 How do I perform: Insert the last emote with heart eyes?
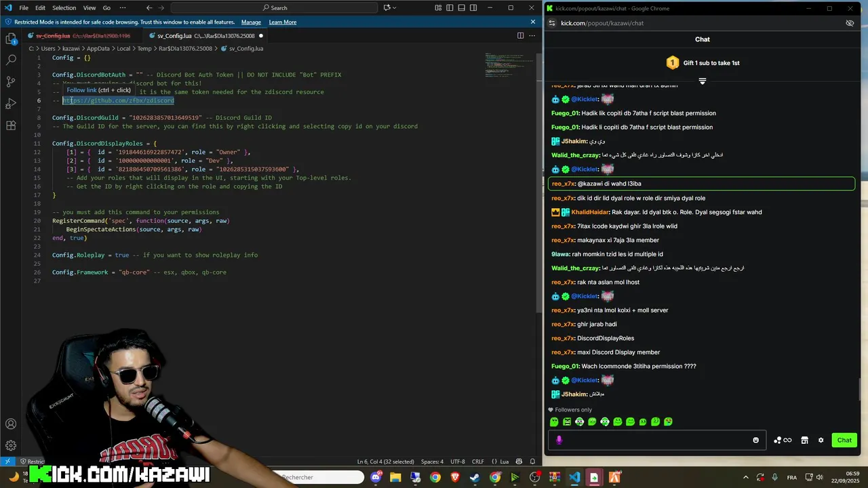click(x=668, y=422)
